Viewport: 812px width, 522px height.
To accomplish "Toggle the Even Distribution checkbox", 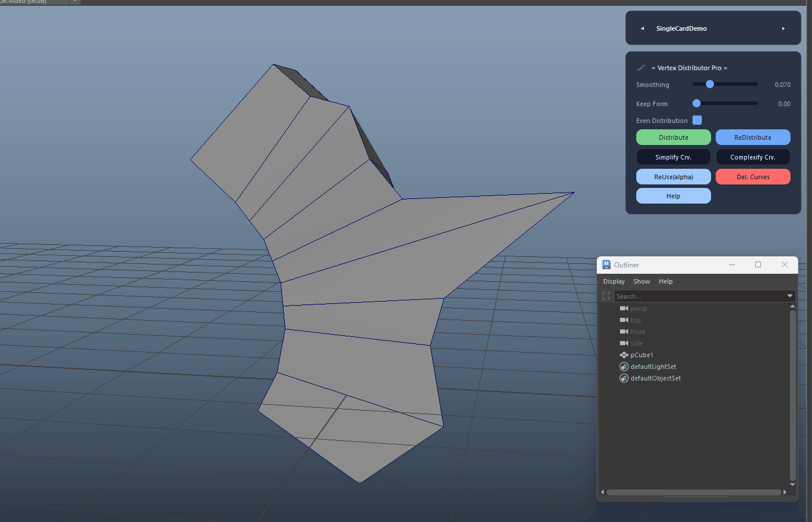I will point(697,120).
